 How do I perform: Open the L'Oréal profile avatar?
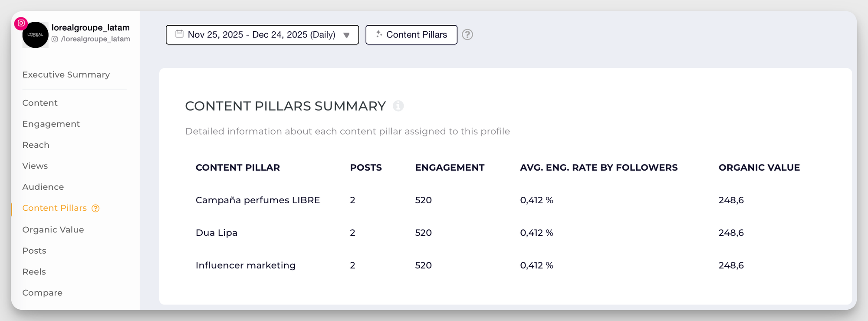(x=36, y=35)
